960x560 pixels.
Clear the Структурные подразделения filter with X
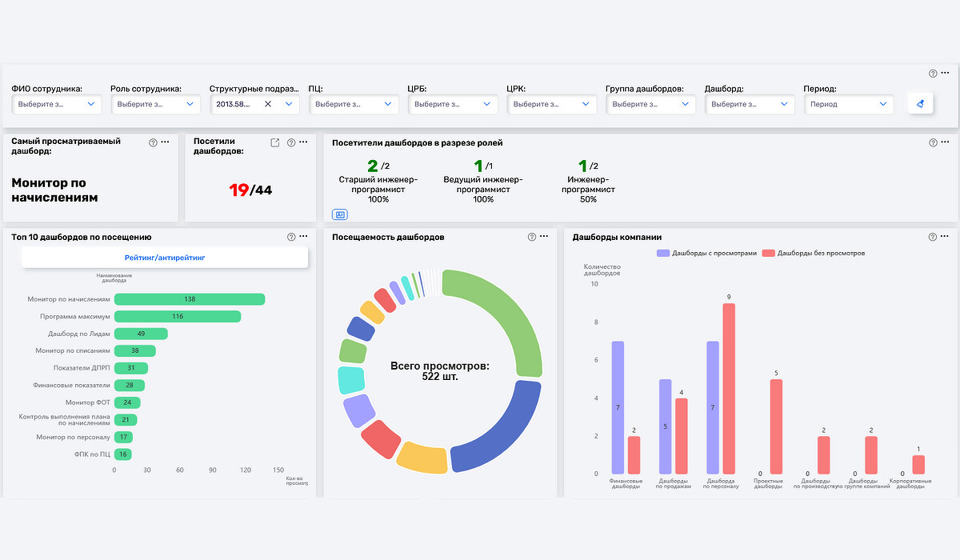point(268,104)
